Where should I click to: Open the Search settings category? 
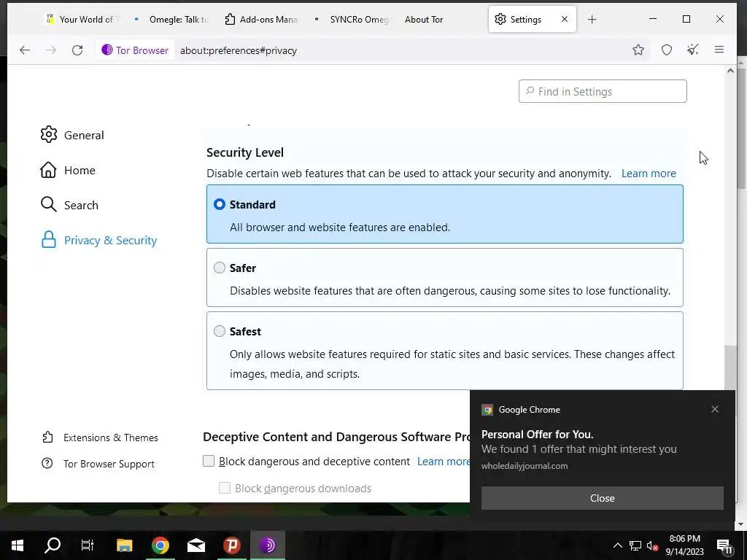coord(69,205)
